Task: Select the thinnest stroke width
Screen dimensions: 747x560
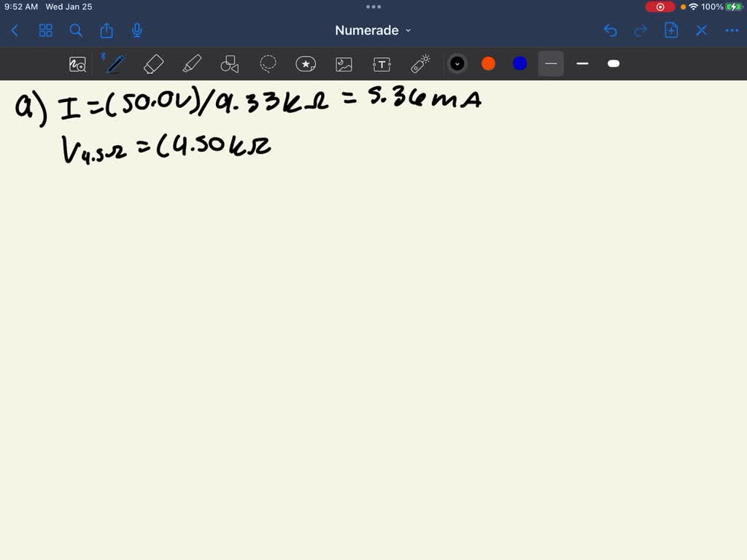Action: [x=551, y=64]
